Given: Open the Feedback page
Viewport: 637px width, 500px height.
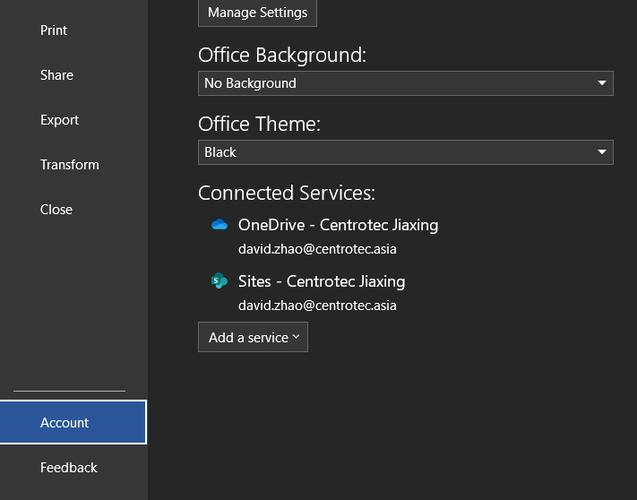Looking at the screenshot, I should (x=69, y=468).
